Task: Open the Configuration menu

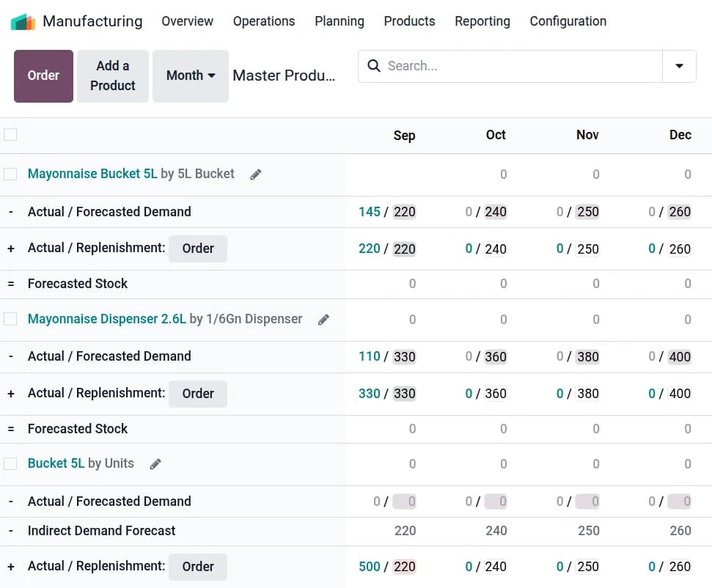Action: [x=568, y=21]
